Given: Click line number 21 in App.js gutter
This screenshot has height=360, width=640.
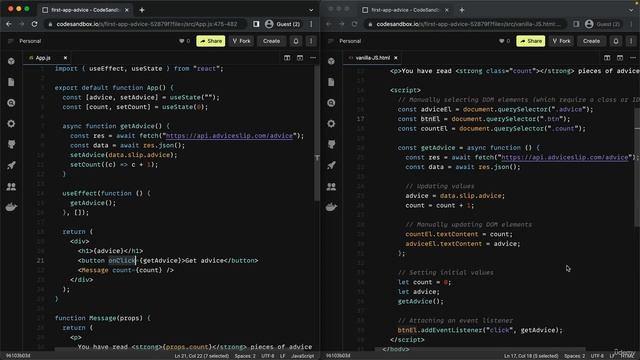Looking at the screenshot, I should pos(40,260).
